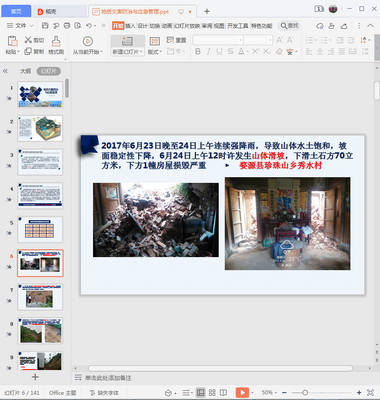Viewport: 380px width, 400px height.
Task: Click the Undo arrow icon
Action: (x=89, y=26)
